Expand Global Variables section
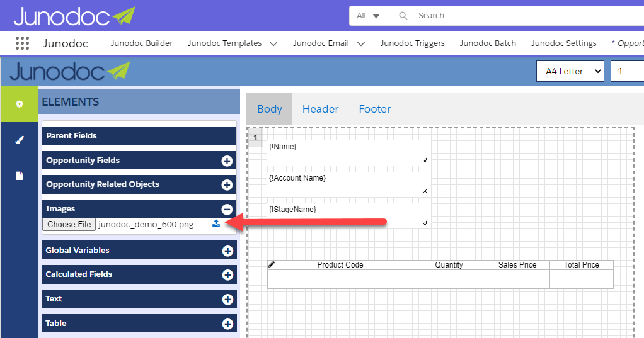This screenshot has height=338, width=644. (x=227, y=251)
